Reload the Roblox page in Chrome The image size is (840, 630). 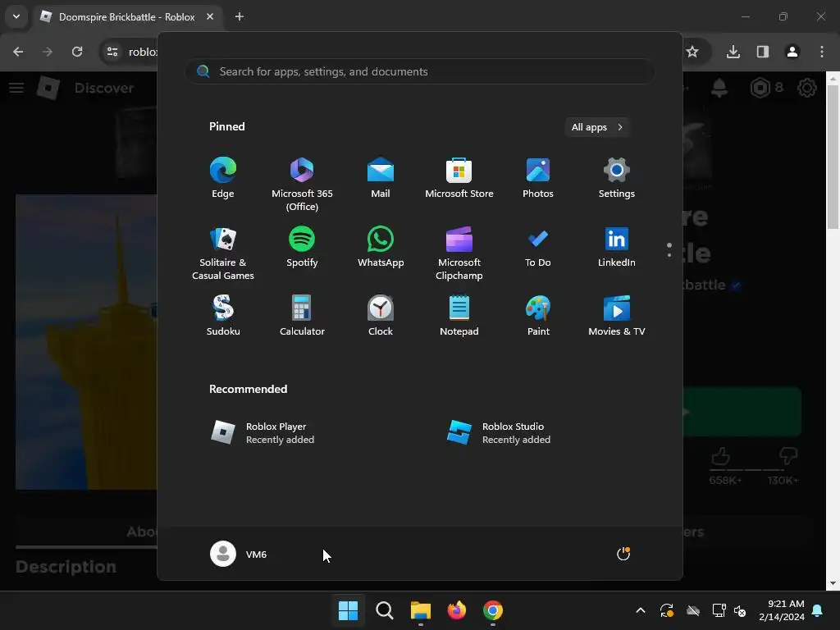point(77,52)
